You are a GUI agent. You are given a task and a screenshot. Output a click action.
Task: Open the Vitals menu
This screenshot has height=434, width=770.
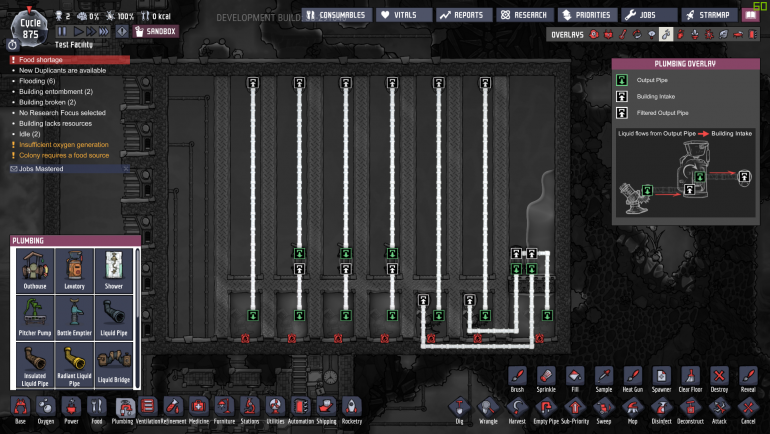404,15
